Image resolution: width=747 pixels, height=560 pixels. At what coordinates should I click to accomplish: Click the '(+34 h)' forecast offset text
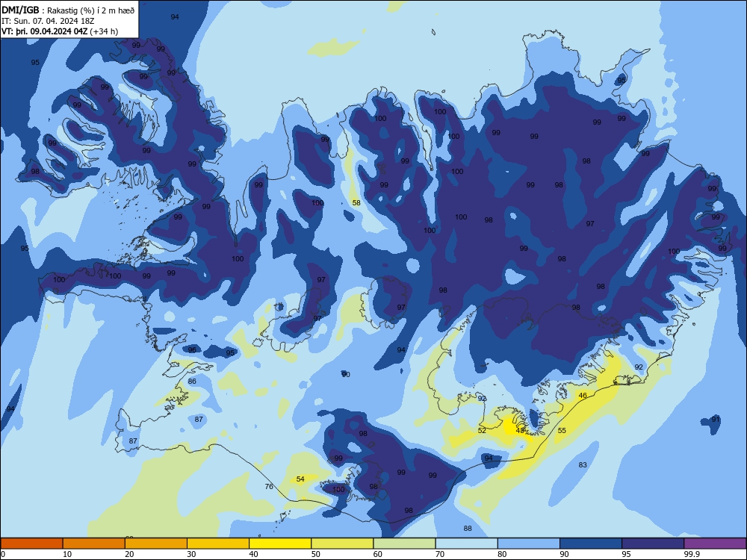[x=104, y=31]
